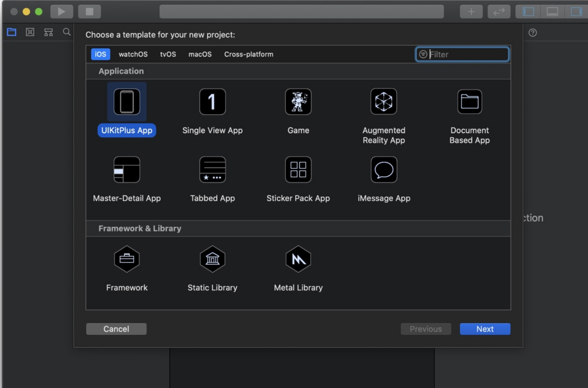Click the Stop button in toolbar

[90, 11]
